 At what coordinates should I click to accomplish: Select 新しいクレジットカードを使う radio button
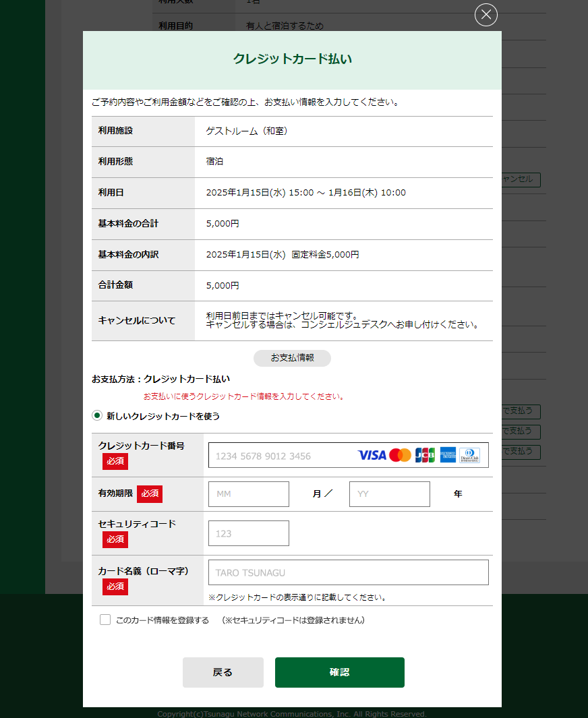(x=97, y=416)
